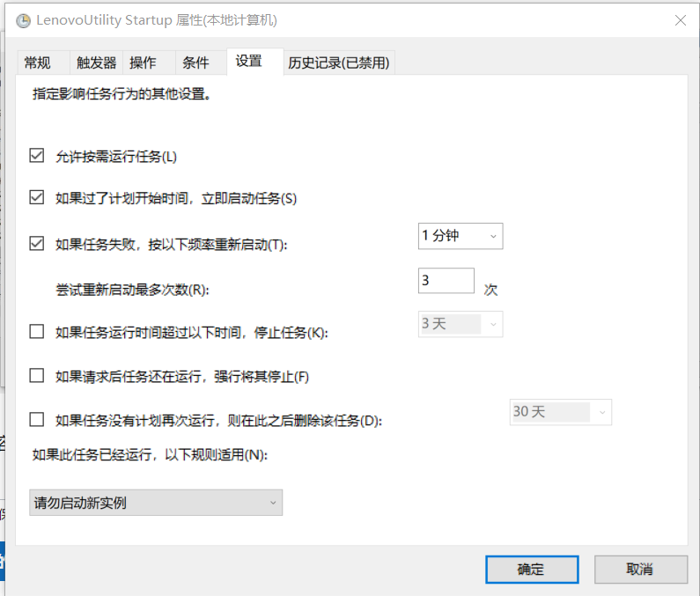Image resolution: width=700 pixels, height=596 pixels.
Task: Expand the 1 分钟 restart interval dropdown
Action: point(461,236)
